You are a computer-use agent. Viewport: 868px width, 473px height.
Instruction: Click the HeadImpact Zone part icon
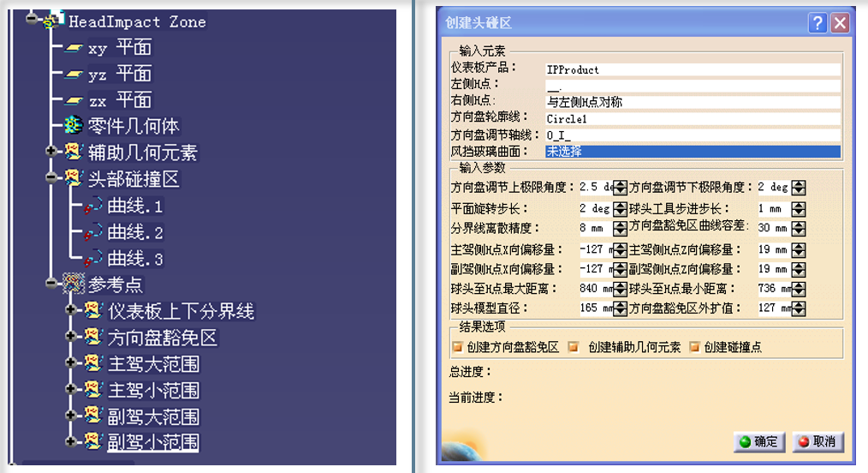pyautogui.click(x=54, y=21)
